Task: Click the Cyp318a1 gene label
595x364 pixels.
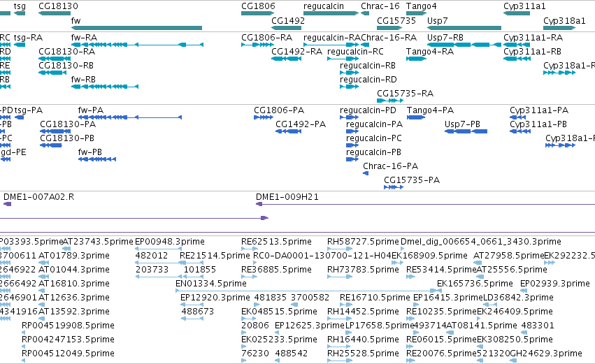Action: tap(564, 21)
